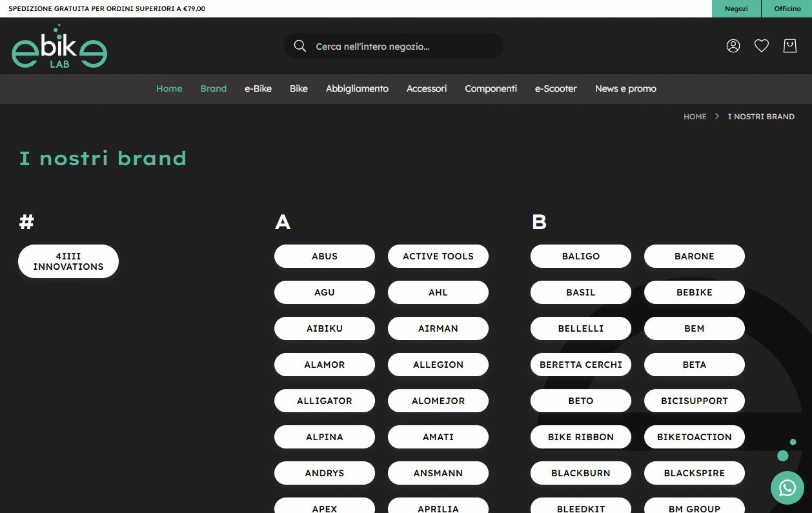Select the BASIL brand
The width and height of the screenshot is (812, 513).
pyautogui.click(x=581, y=292)
